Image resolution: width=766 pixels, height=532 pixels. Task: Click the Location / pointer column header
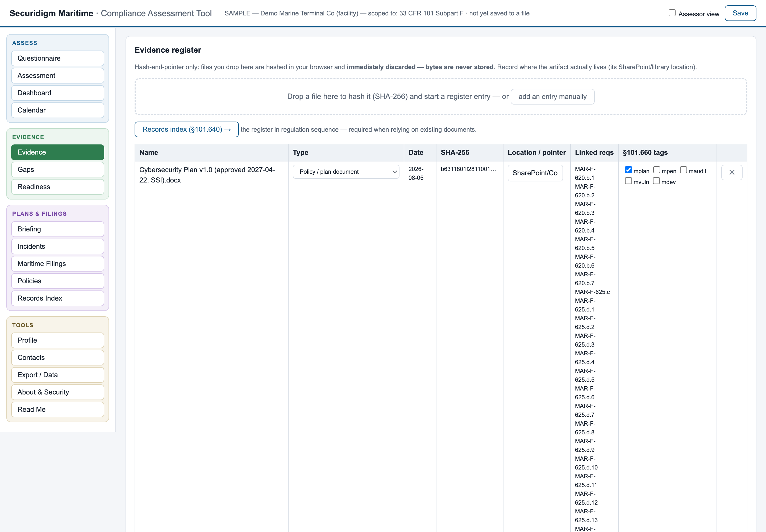point(536,153)
